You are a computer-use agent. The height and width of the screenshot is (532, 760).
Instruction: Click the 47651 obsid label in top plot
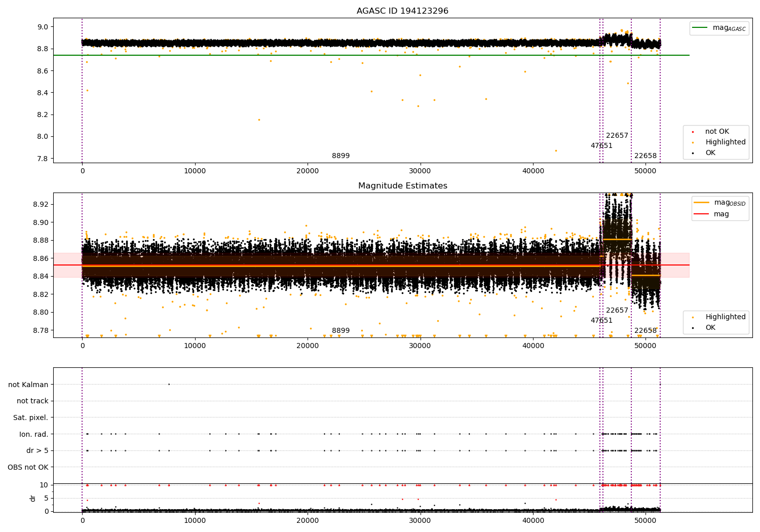click(601, 146)
